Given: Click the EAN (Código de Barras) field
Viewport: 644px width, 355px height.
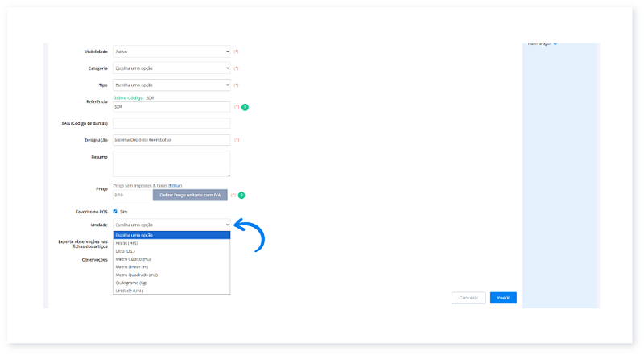Looking at the screenshot, I should tap(171, 123).
